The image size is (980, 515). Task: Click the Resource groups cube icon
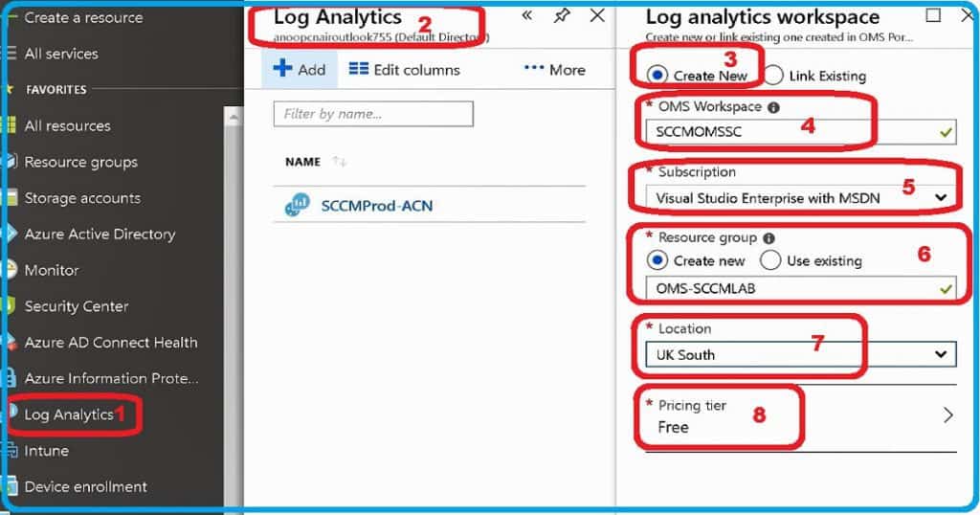(10, 161)
